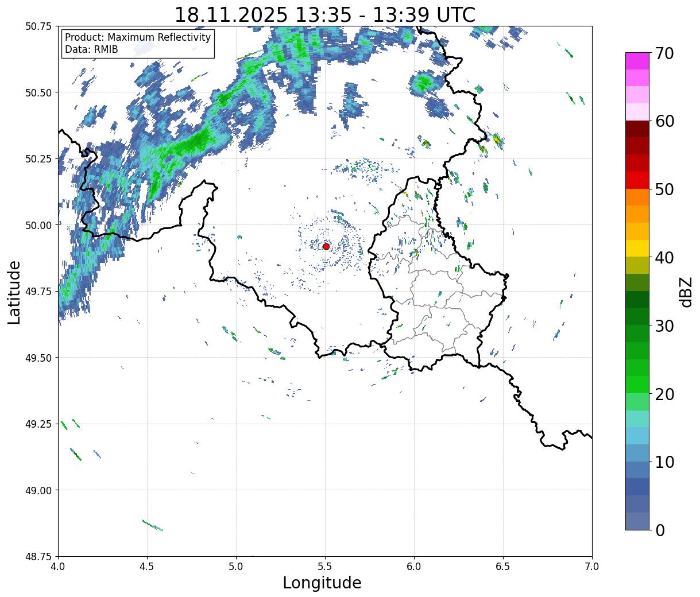Click the plot title showing 18.11.2025 time

point(325,14)
